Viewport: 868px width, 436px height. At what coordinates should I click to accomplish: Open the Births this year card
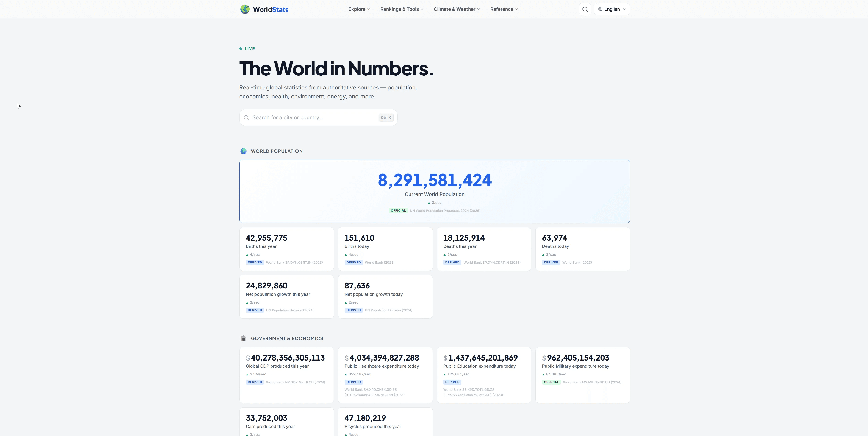tap(286, 249)
